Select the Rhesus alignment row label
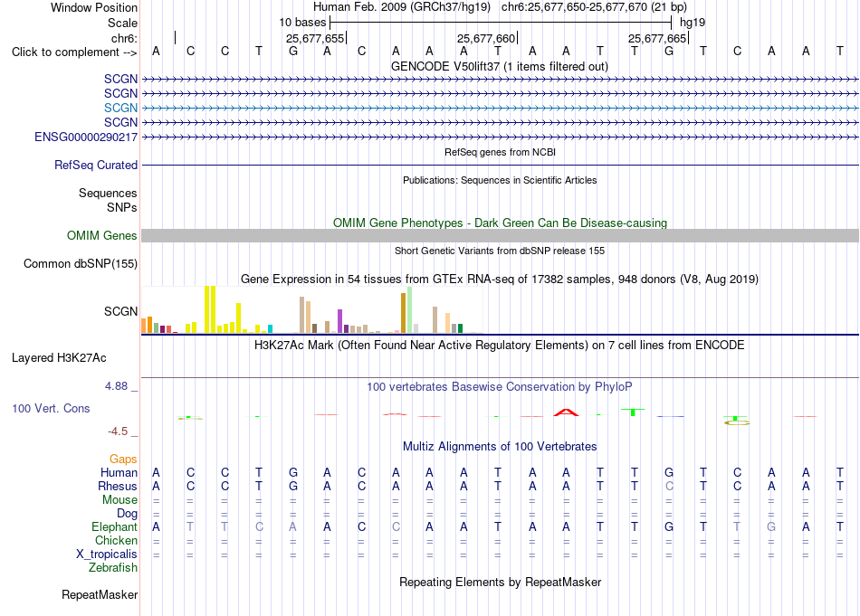 [x=118, y=486]
